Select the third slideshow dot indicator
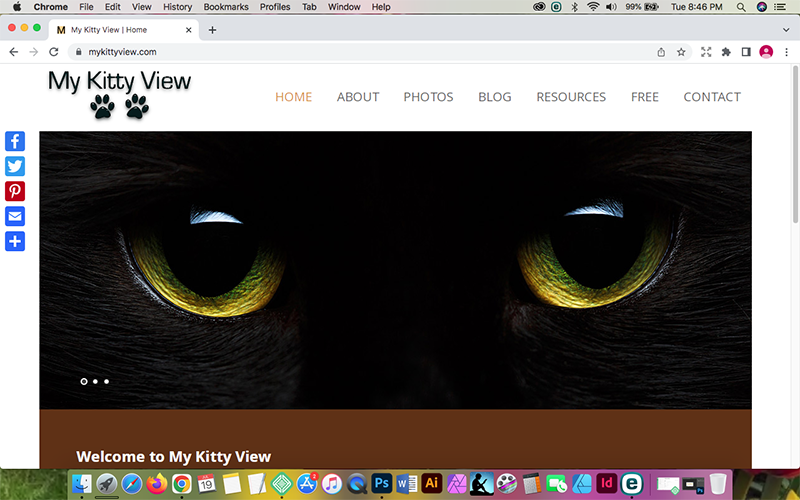800x500 pixels. [x=106, y=381]
